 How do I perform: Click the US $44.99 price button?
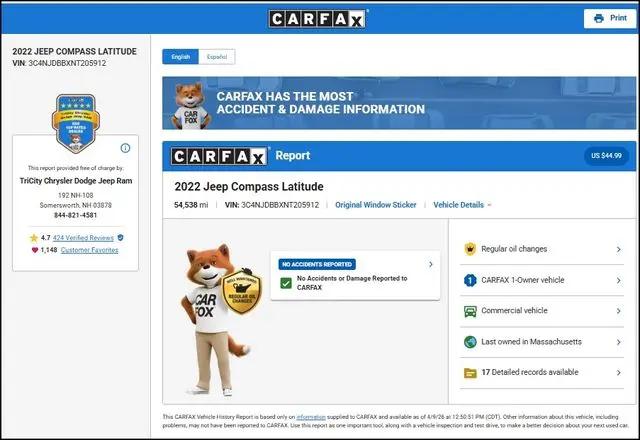click(x=606, y=156)
